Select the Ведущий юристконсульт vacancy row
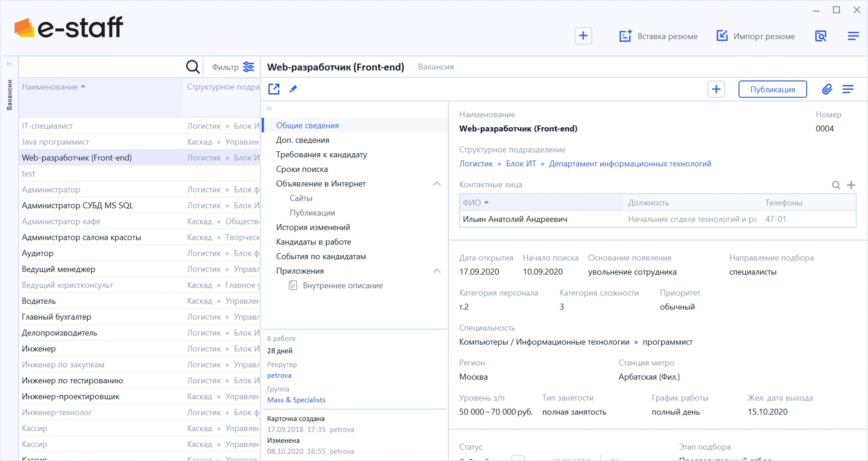This screenshot has width=868, height=461. pos(139,285)
